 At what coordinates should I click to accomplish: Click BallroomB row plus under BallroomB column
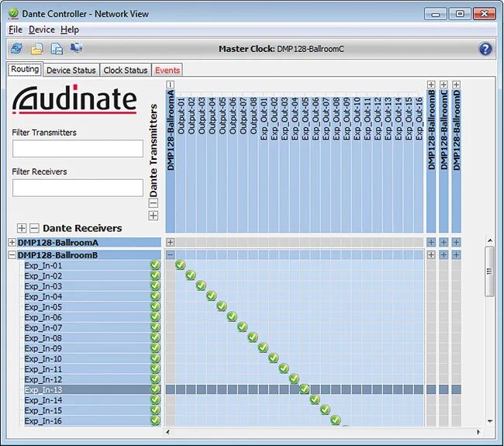[x=431, y=255]
